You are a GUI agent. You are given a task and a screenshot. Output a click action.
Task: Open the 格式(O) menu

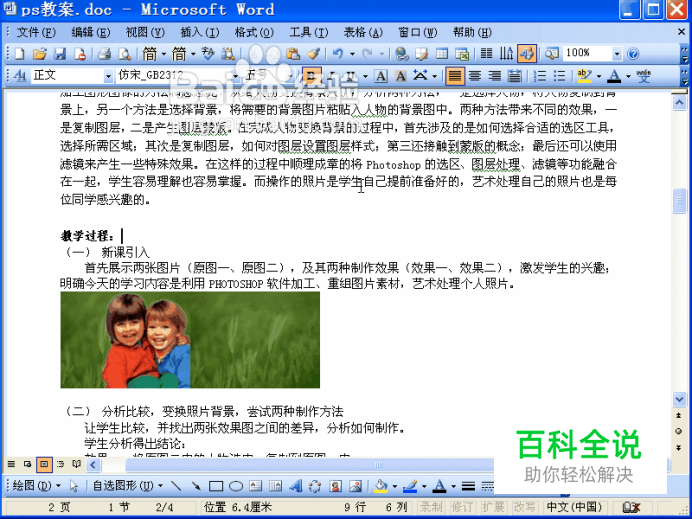(254, 32)
